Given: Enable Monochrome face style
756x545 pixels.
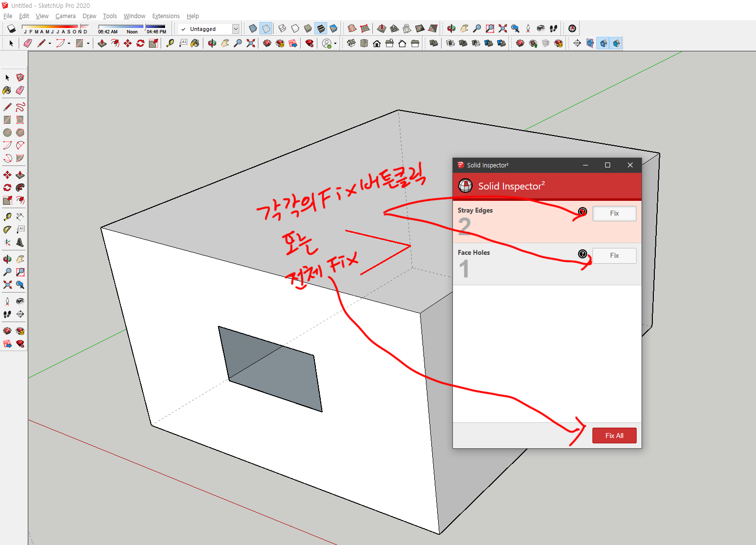Looking at the screenshot, I should [x=334, y=28].
